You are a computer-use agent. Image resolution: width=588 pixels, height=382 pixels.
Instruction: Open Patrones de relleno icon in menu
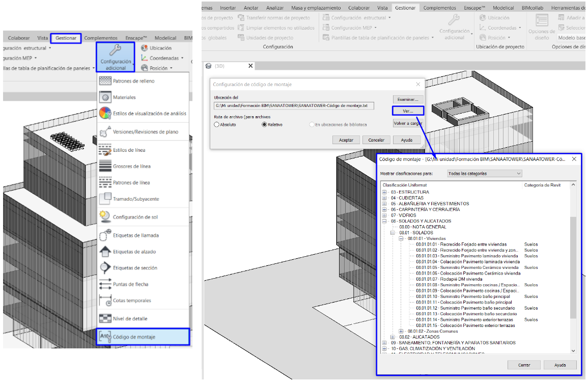pos(105,81)
